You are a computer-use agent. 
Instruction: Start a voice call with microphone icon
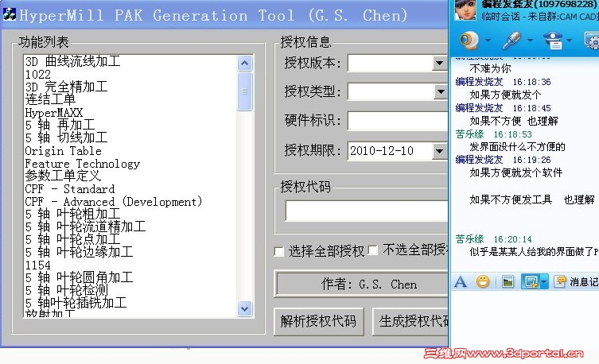pos(511,40)
